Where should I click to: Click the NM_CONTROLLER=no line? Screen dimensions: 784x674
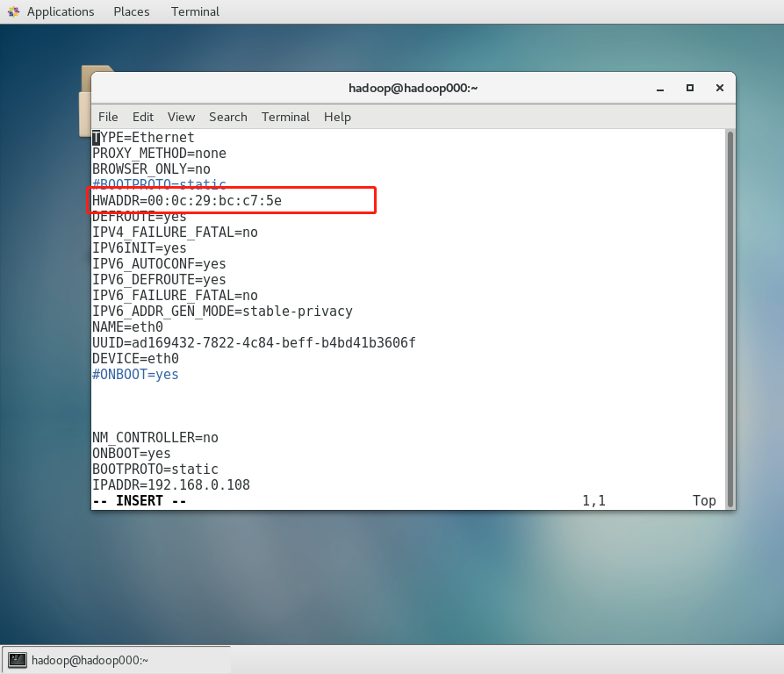155,438
